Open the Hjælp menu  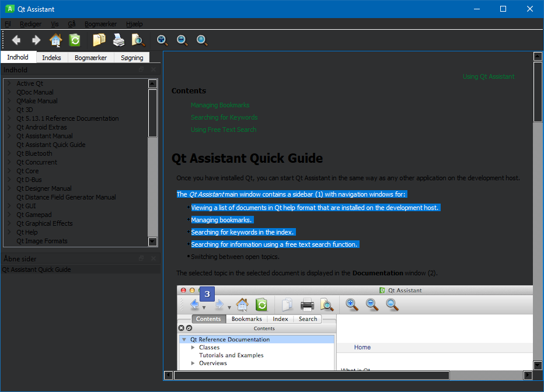(x=134, y=24)
